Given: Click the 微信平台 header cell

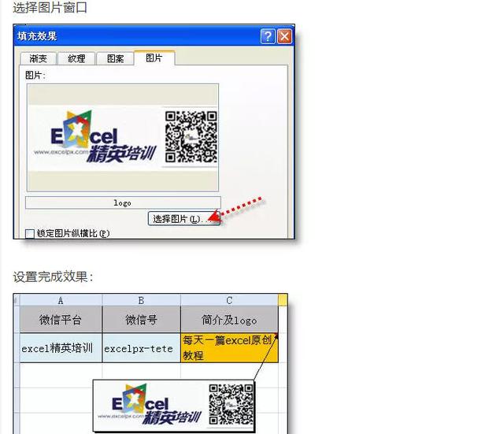Looking at the screenshot, I should click(61, 320).
